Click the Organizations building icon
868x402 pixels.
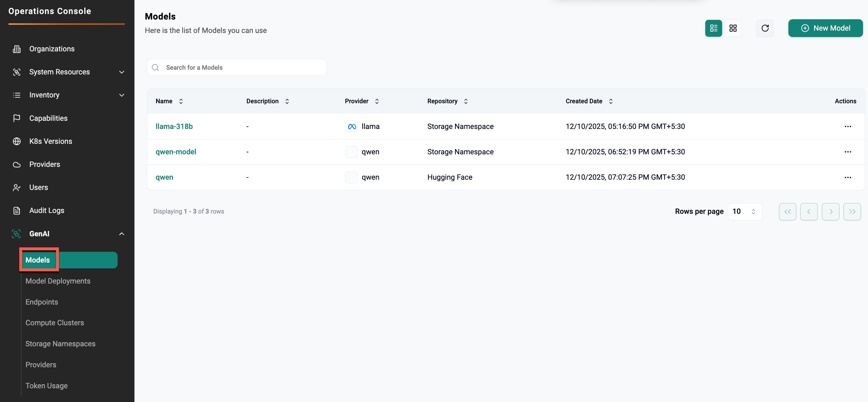[17, 49]
